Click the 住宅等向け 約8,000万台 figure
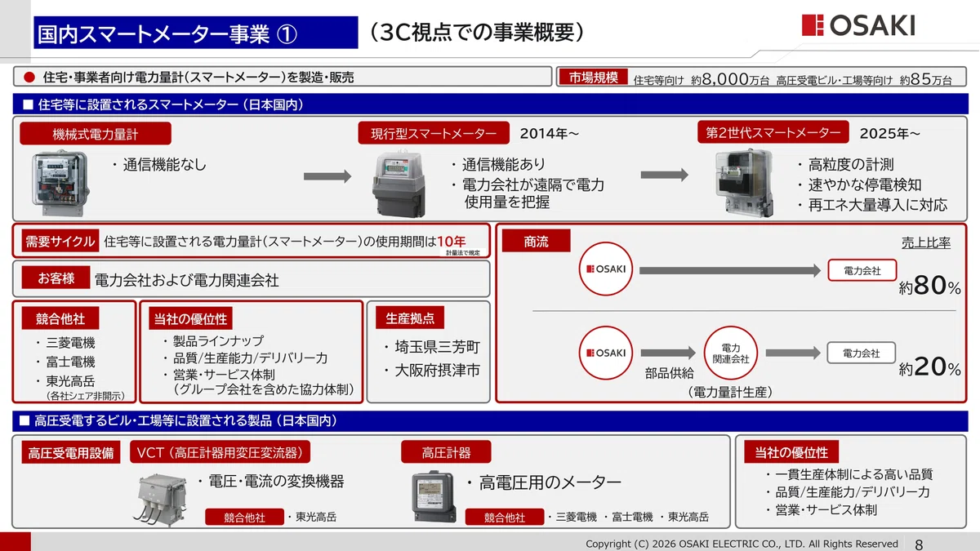The width and height of the screenshot is (980, 551). click(702, 79)
